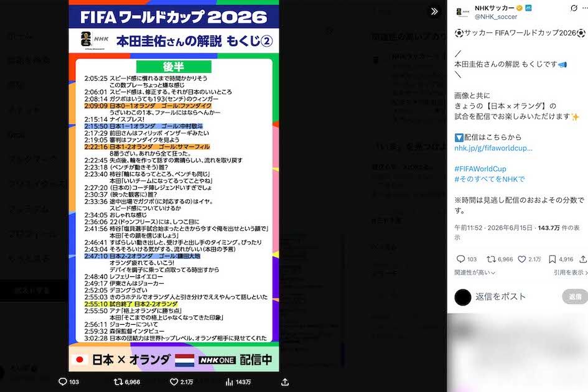Click the line 2:15:50 日本1-1オランダ
Image resolution: width=588 pixels, height=392 pixels.
144,126
